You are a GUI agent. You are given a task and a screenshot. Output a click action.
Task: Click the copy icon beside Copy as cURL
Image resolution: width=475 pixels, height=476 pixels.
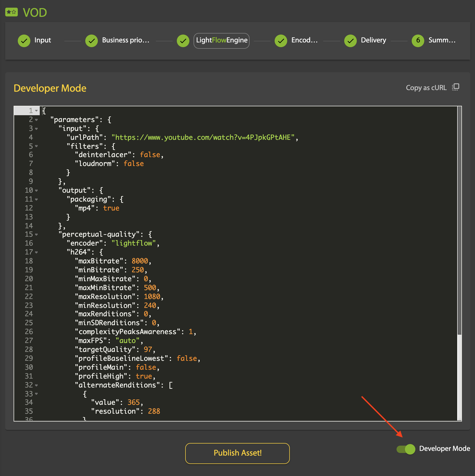[455, 87]
